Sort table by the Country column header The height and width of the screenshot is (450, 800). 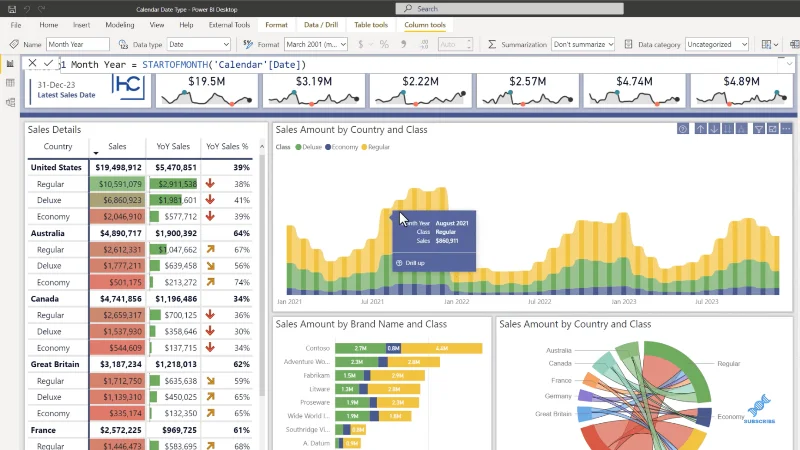pos(58,146)
